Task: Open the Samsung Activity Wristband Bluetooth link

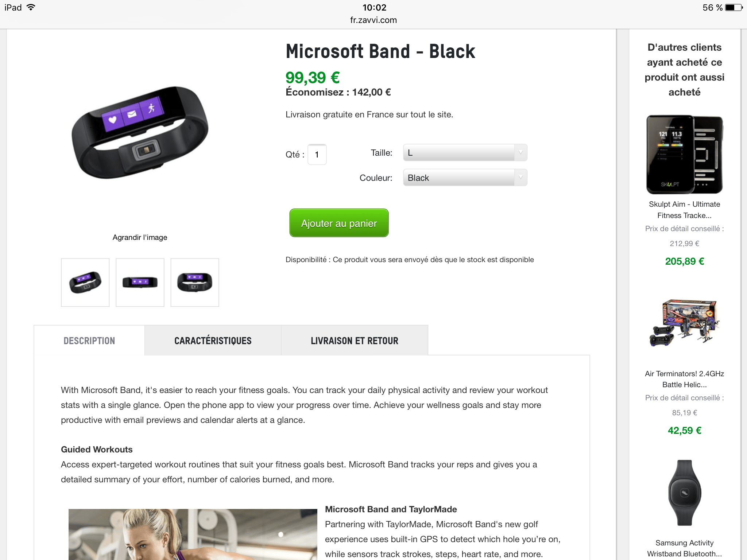Action: click(x=684, y=548)
